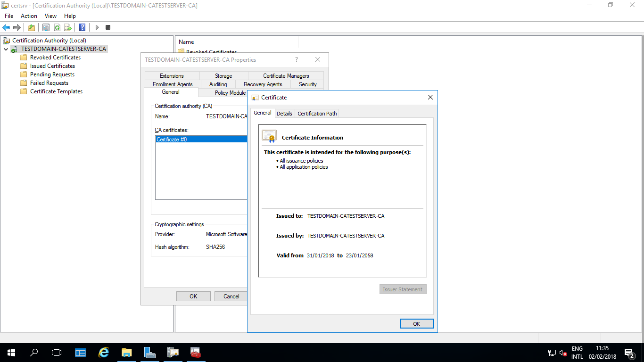Open Server Manager from the taskbar

click(81, 352)
